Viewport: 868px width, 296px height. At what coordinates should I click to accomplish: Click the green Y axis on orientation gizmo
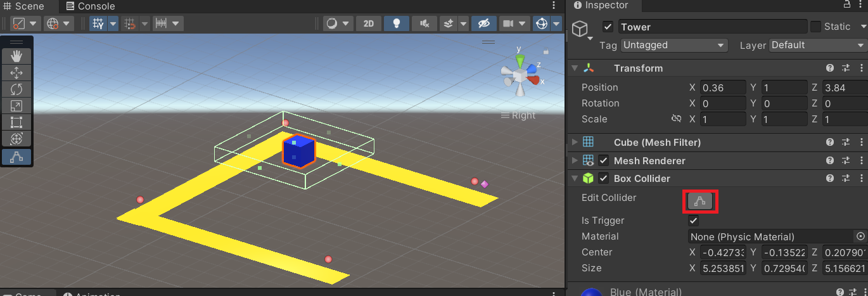[x=520, y=60]
